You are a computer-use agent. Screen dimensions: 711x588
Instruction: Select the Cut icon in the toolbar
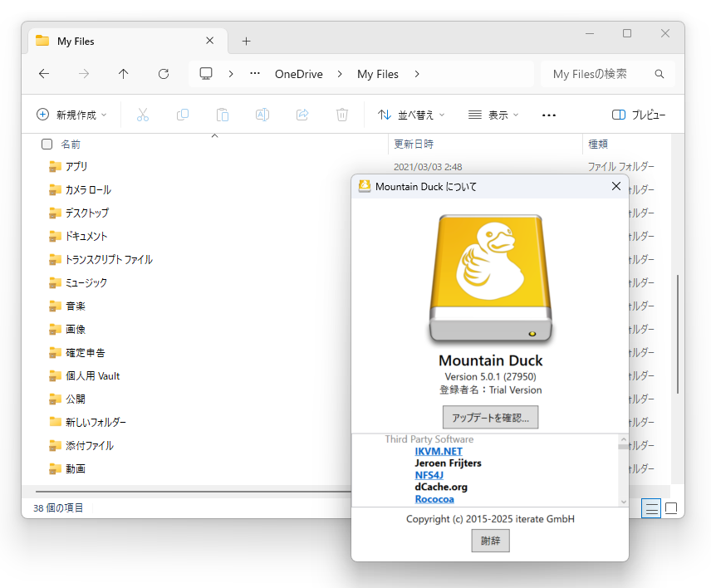coord(142,115)
